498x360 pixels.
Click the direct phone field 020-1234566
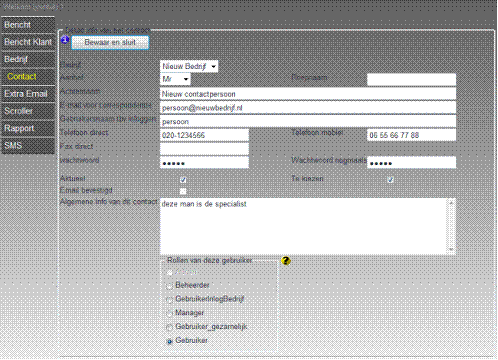[x=204, y=135]
